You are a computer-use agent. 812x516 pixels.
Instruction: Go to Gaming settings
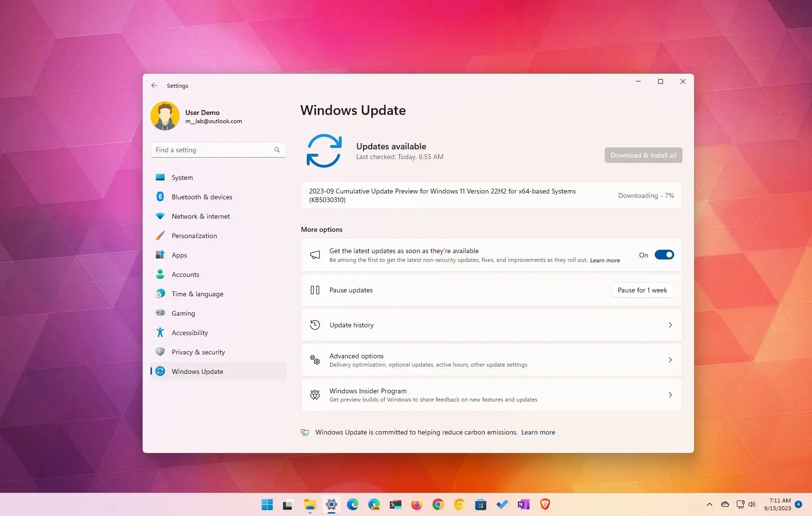click(x=218, y=313)
